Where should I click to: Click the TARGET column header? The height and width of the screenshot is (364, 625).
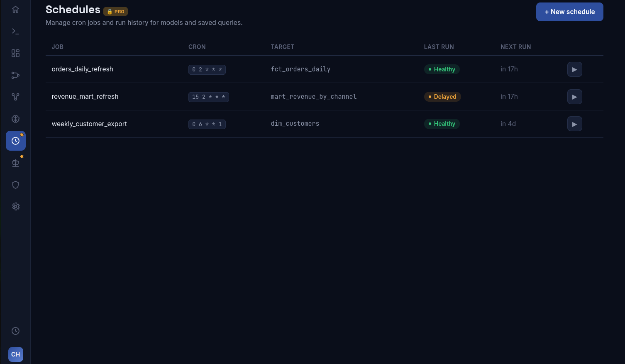tap(283, 47)
